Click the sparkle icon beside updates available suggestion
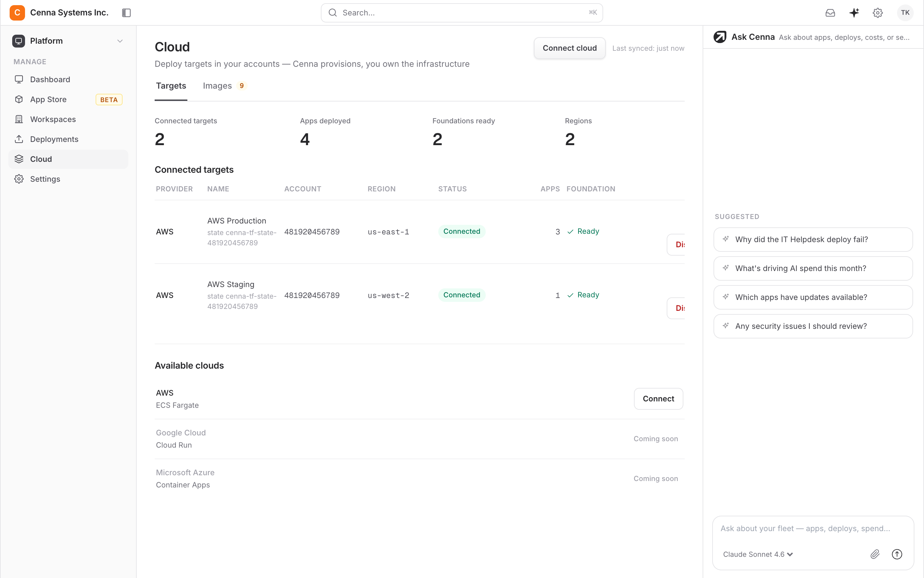924x578 pixels. (726, 297)
